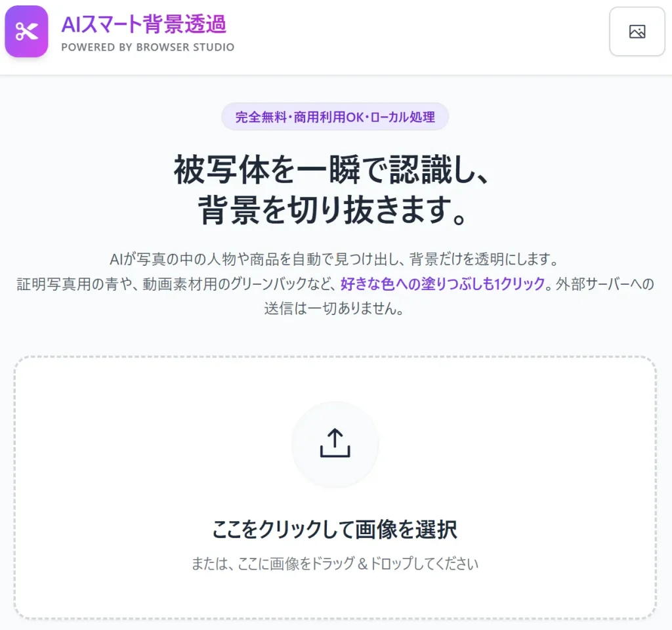The width and height of the screenshot is (672, 630).
Task: Click the drag-and-drop hint text またはここに画像をドラッグ
Action: pyautogui.click(x=335, y=563)
